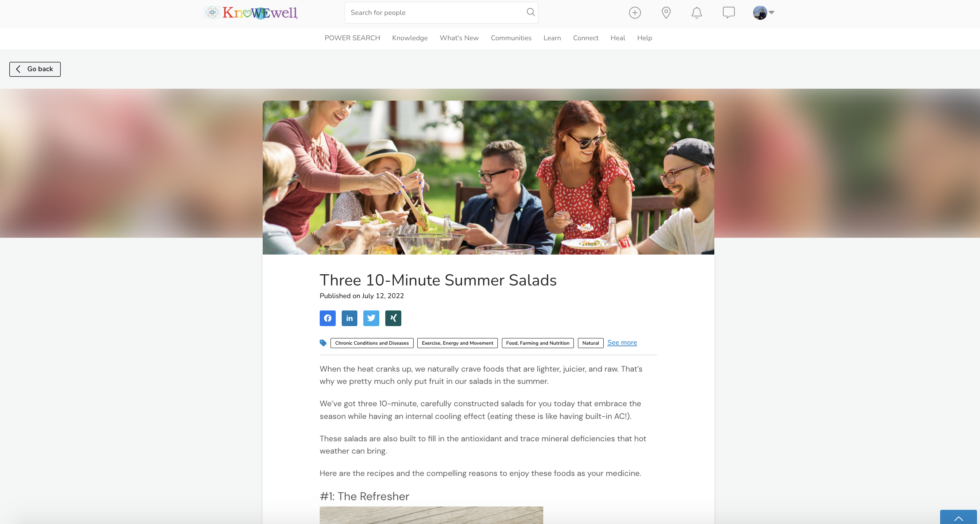Share article on Twitter

371,318
